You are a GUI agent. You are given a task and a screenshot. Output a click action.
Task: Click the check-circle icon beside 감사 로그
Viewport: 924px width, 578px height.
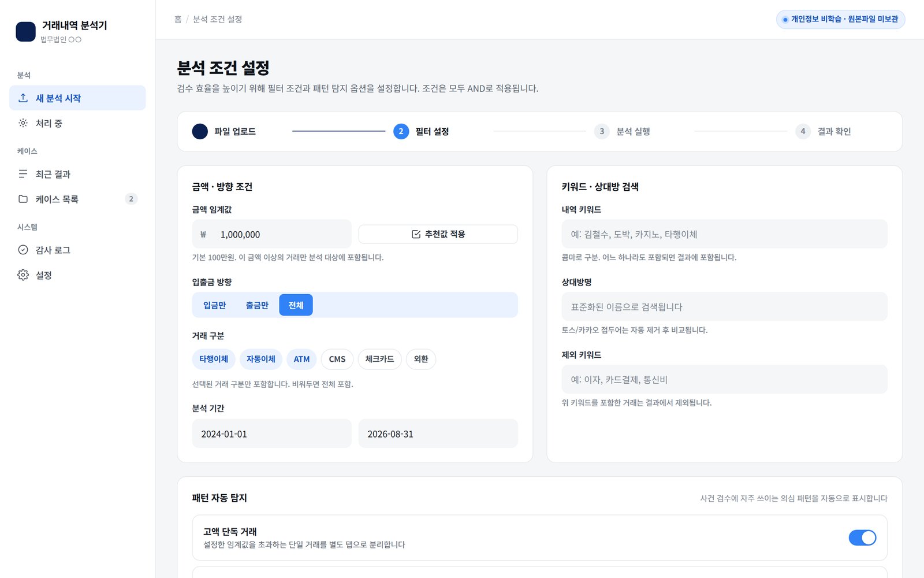point(23,250)
